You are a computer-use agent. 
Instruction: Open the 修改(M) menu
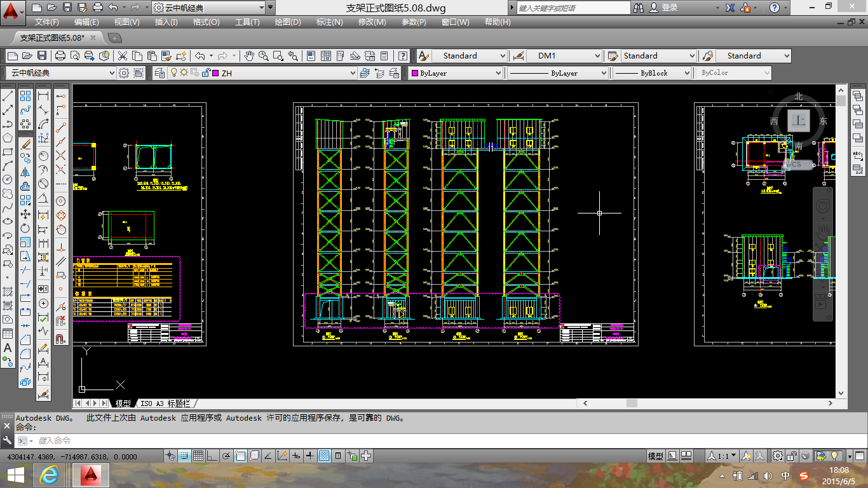click(x=372, y=22)
